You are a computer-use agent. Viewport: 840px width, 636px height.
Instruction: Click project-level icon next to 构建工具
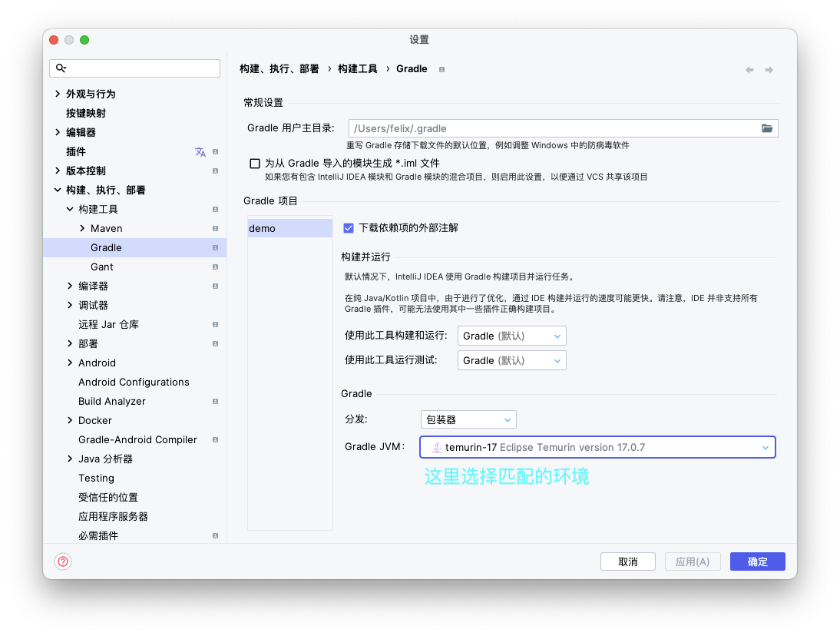click(x=215, y=210)
